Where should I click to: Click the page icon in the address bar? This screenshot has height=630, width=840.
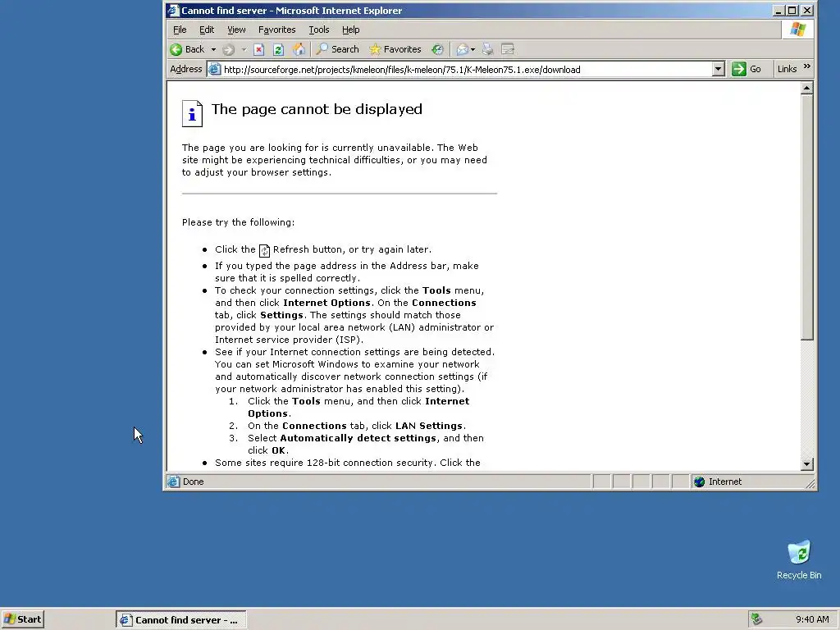pos(215,69)
